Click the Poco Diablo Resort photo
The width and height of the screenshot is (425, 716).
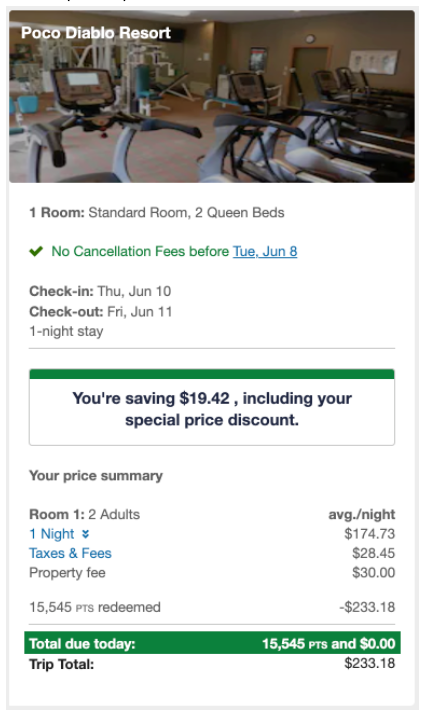212,96
